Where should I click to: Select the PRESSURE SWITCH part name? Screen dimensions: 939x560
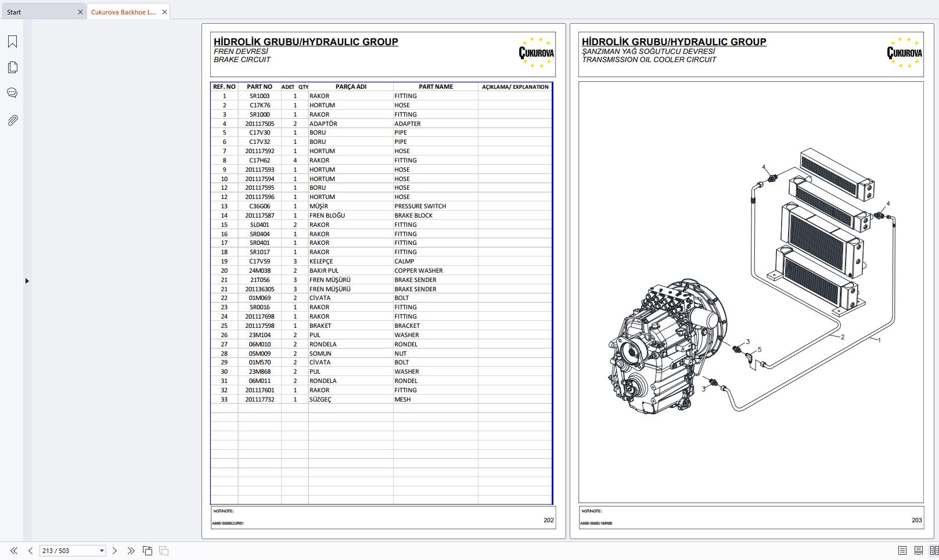click(420, 206)
